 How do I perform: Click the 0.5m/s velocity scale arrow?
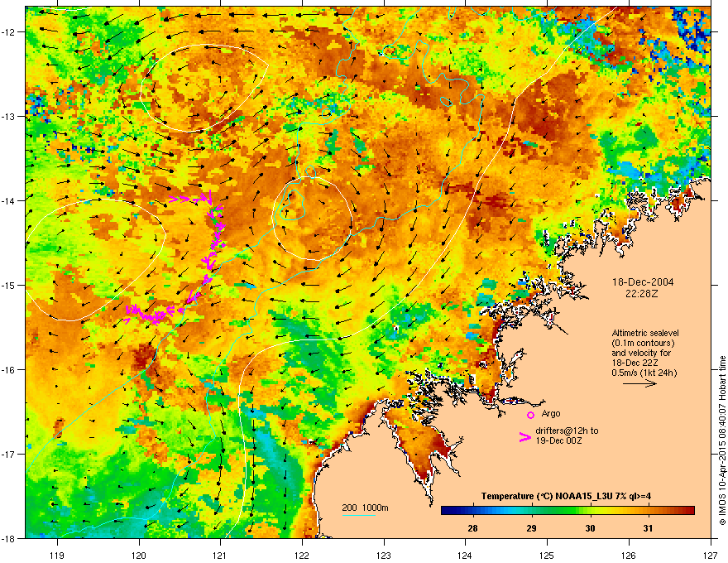coord(639,383)
